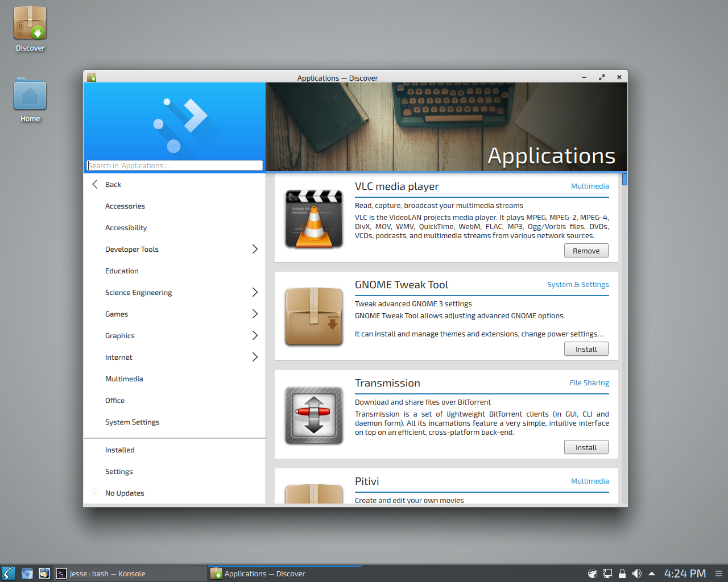Install GNOME Tweak Tool
Screen dimensions: 728x582
[586, 349]
